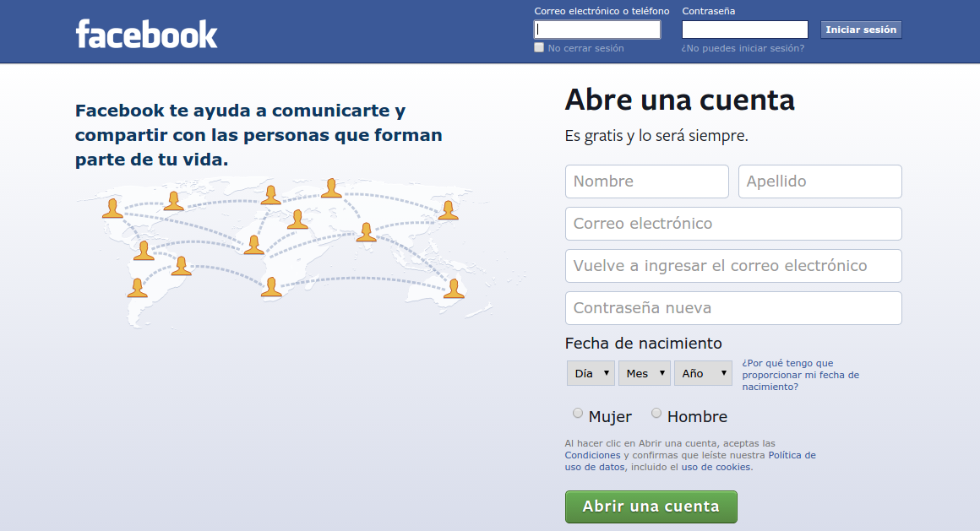Viewport: 980px width, 531px height.
Task: Open the Día dropdown
Action: pos(591,373)
